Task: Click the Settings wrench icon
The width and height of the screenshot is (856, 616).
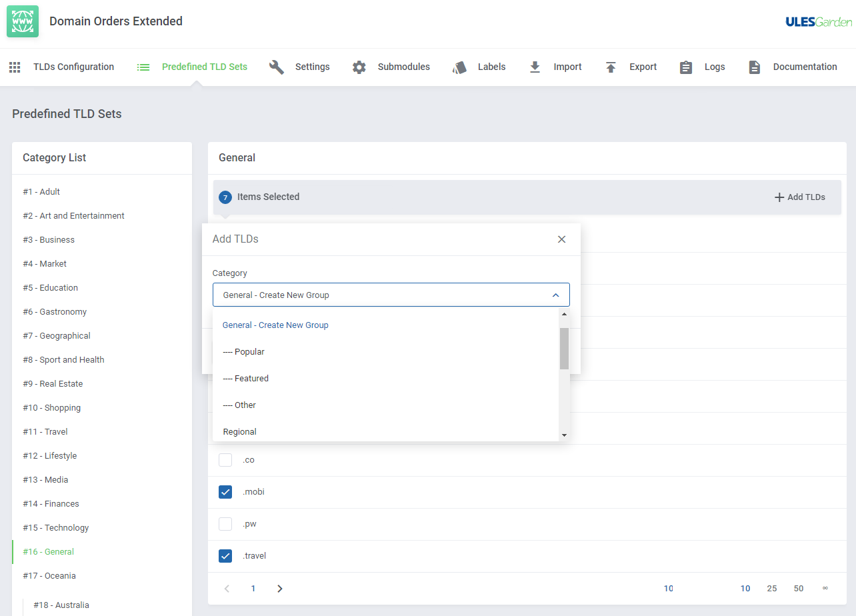Action: coord(277,67)
